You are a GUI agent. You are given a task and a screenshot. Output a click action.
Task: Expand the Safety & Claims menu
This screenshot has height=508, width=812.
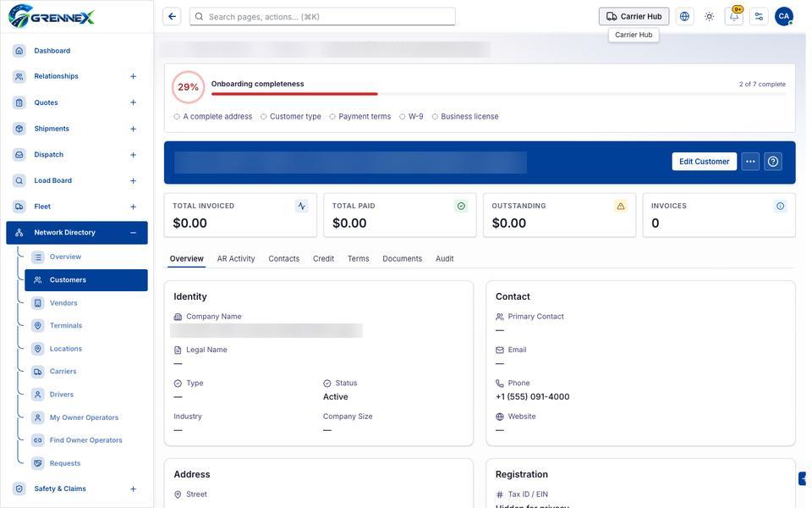(x=133, y=489)
